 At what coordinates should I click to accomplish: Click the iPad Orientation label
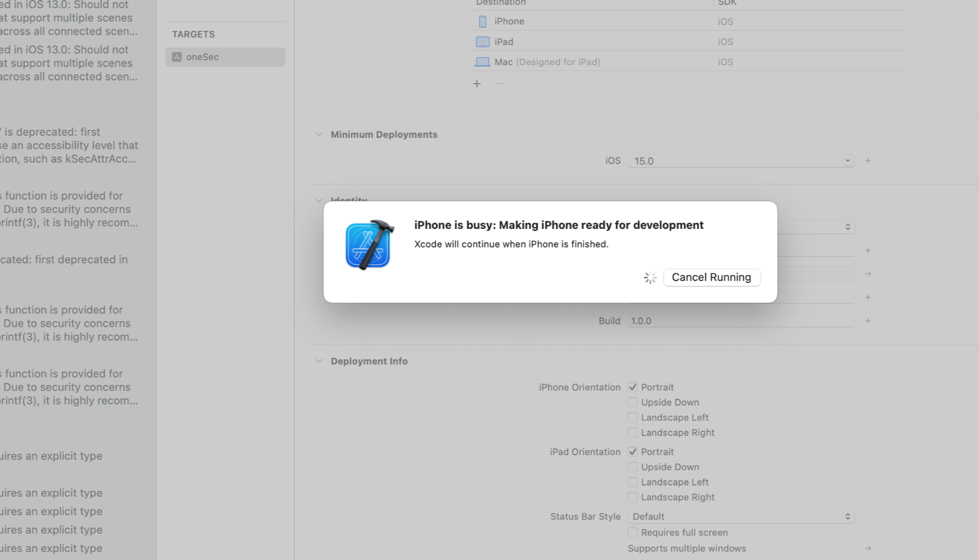pos(585,451)
